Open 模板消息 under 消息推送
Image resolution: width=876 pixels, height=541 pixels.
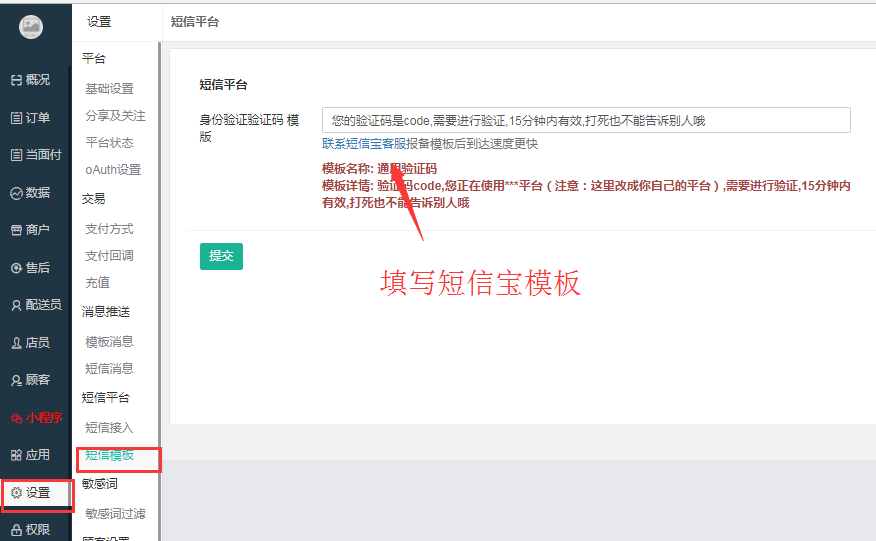click(109, 342)
